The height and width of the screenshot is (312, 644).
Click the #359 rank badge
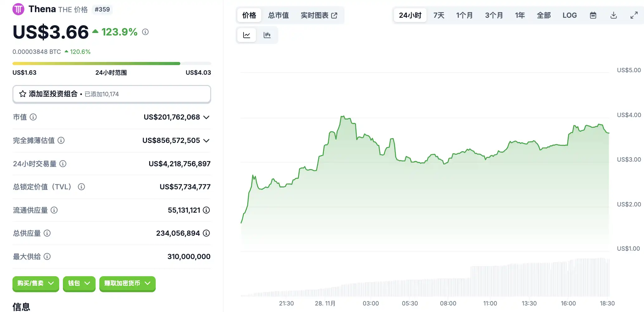(102, 9)
